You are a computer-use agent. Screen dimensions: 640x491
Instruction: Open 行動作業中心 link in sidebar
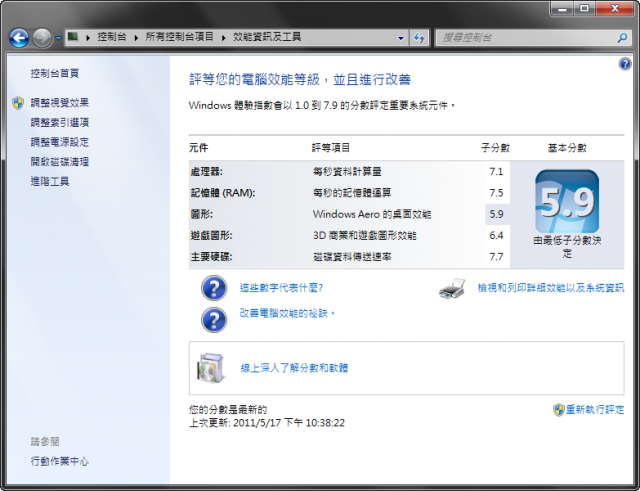click(60, 461)
